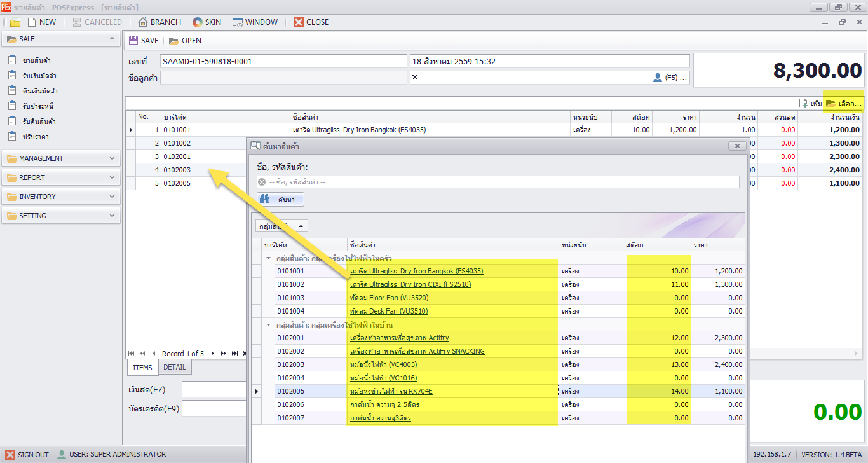Click the เลือก... select product button
Viewport: 868px width, 463px height.
[x=844, y=104]
